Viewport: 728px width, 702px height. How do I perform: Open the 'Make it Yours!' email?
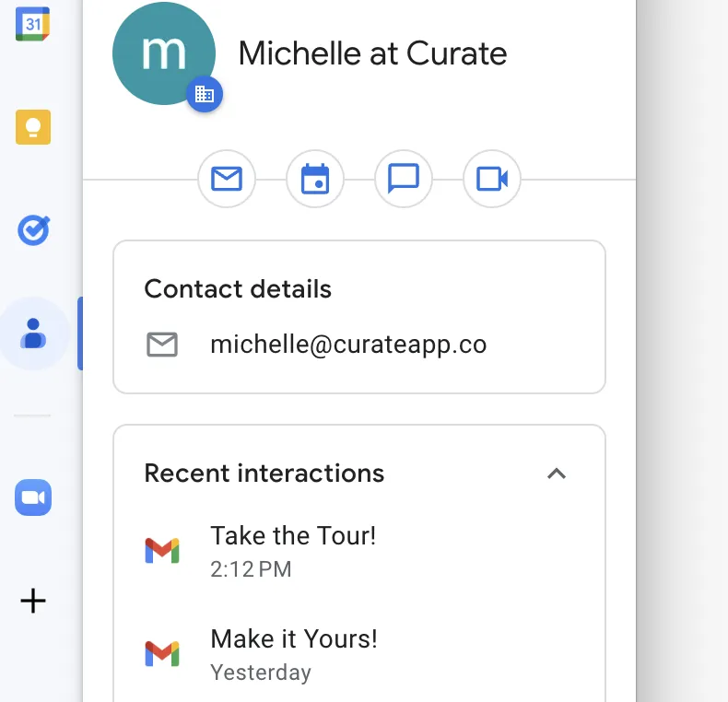pos(294,638)
